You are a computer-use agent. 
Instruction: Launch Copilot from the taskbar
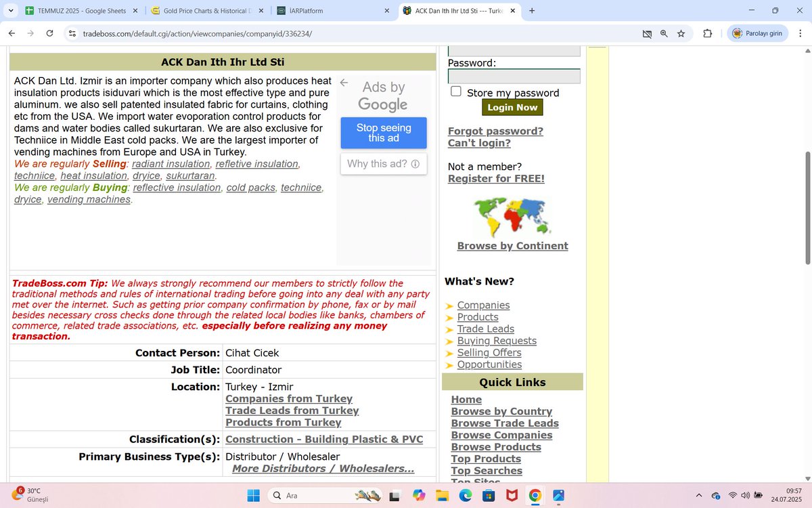(418, 496)
